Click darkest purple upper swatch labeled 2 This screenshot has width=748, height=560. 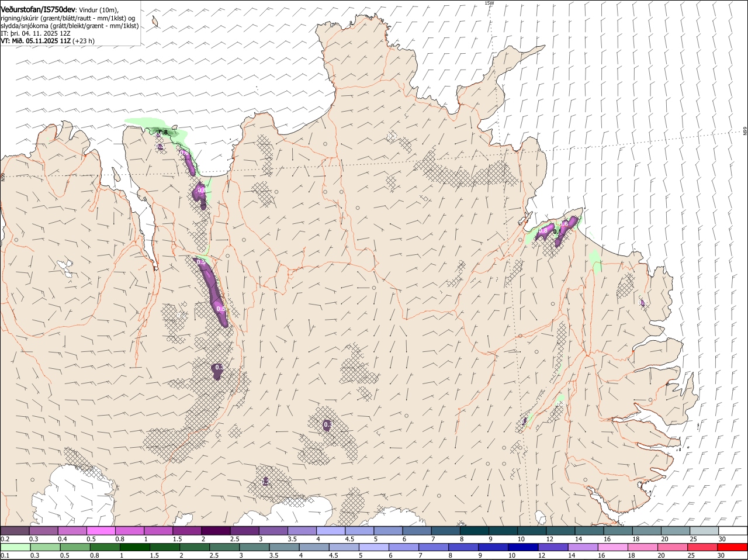216,530
